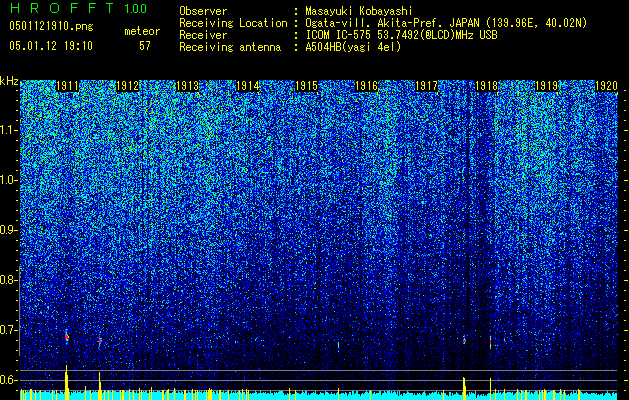Click the version number 1.00
The image size is (629, 400).
pyautogui.click(x=136, y=9)
